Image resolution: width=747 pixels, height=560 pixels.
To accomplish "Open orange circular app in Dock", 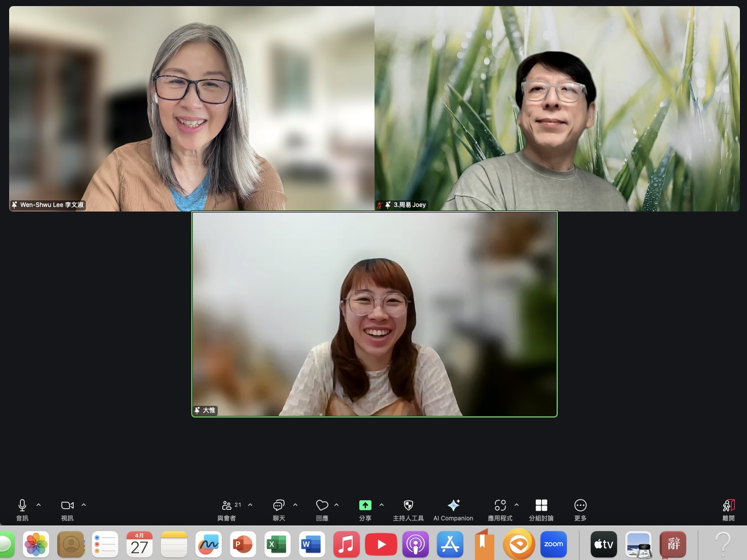I will [x=519, y=544].
